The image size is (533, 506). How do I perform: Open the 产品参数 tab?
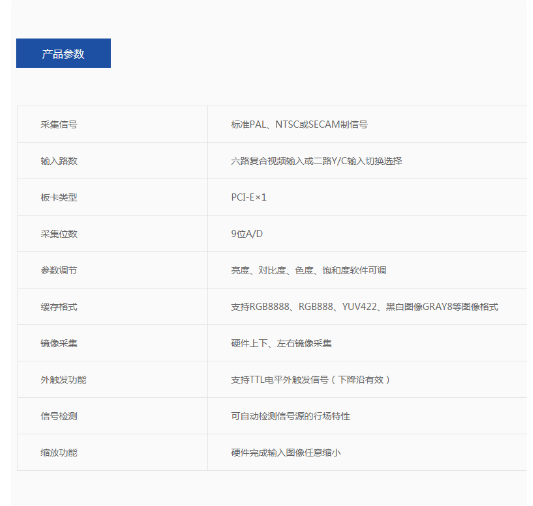click(x=64, y=53)
